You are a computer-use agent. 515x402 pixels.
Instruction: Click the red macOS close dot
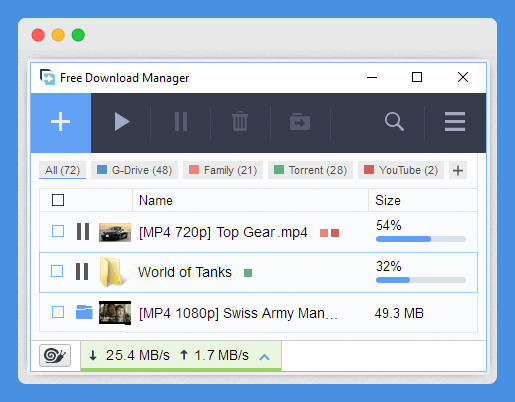[38, 35]
